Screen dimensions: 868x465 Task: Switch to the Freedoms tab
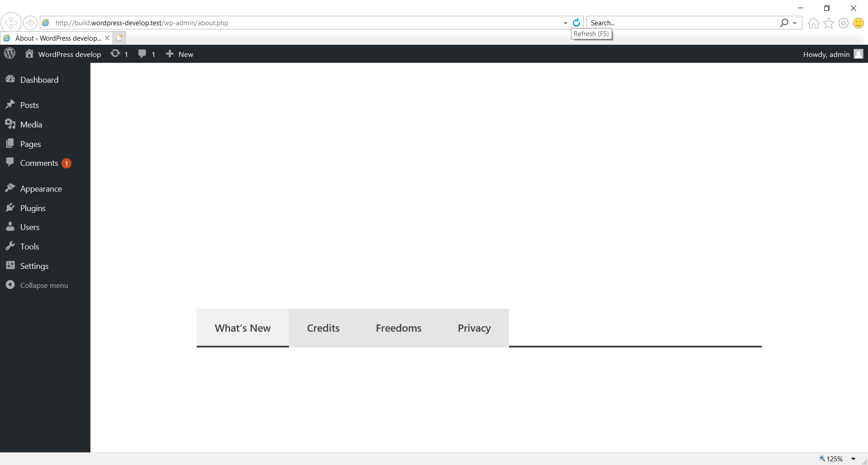[399, 328]
